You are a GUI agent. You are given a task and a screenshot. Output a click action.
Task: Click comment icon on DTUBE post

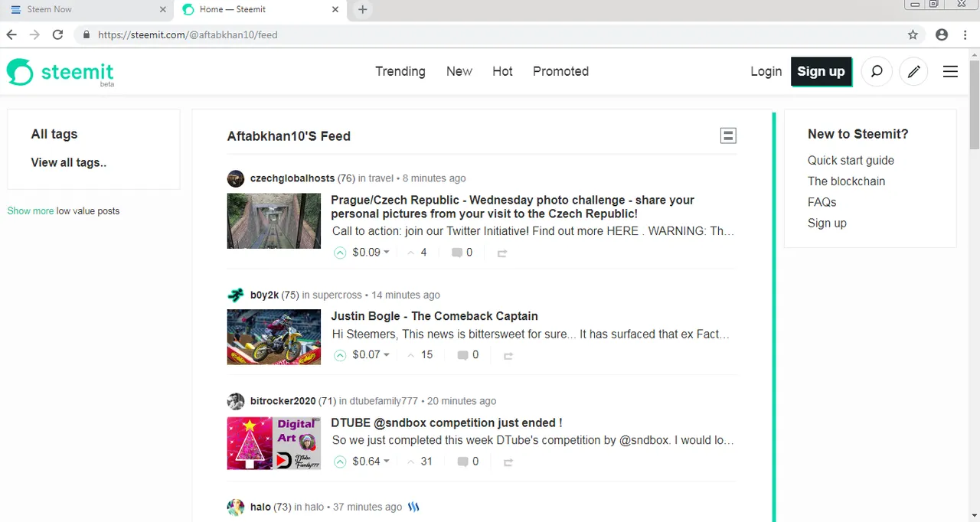pos(462,462)
